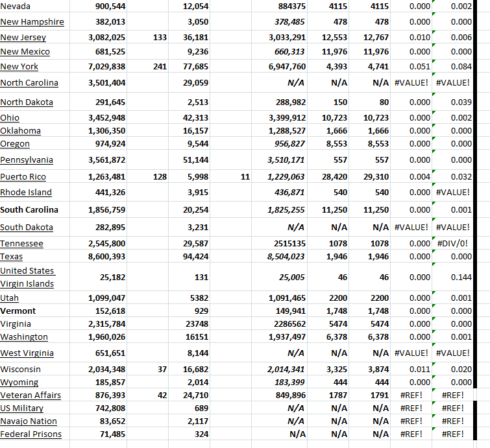Viewport: 490px width, 448px height.
Task: Follow the North Carolina link
Action: click(x=29, y=83)
